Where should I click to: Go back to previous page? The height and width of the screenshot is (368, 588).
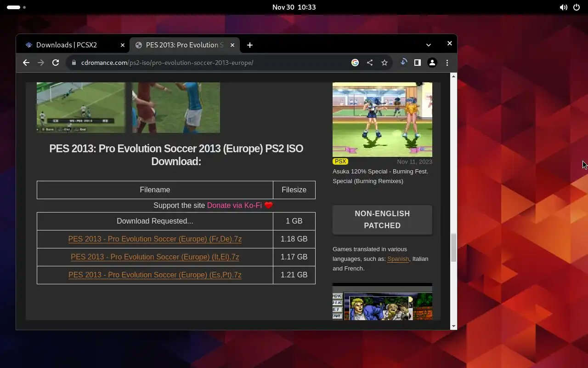pyautogui.click(x=26, y=63)
